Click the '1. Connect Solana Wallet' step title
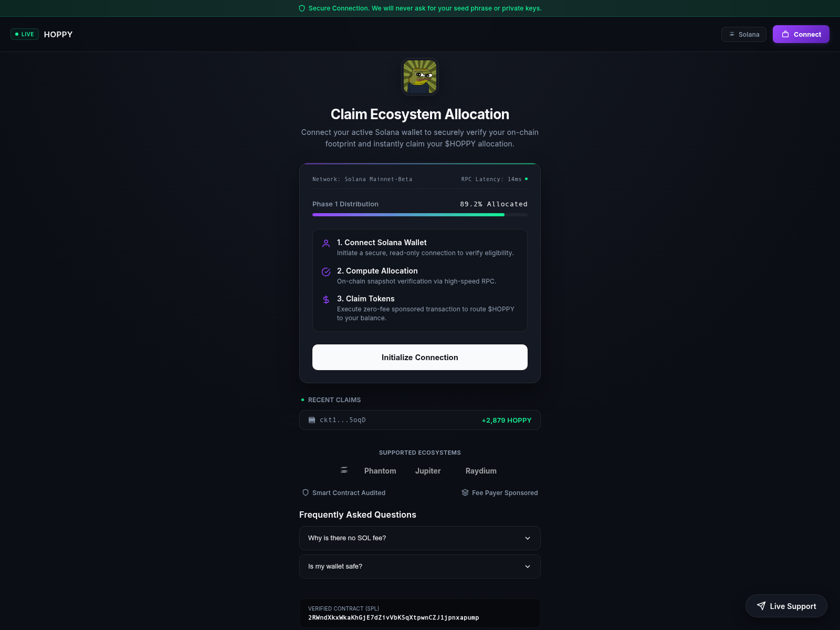The image size is (840, 630). coord(382,243)
